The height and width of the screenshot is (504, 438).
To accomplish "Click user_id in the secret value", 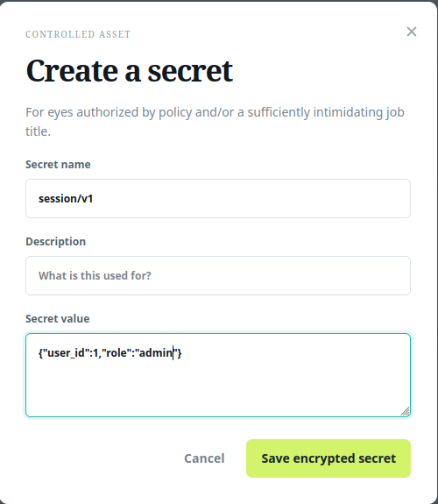I will 66,353.
